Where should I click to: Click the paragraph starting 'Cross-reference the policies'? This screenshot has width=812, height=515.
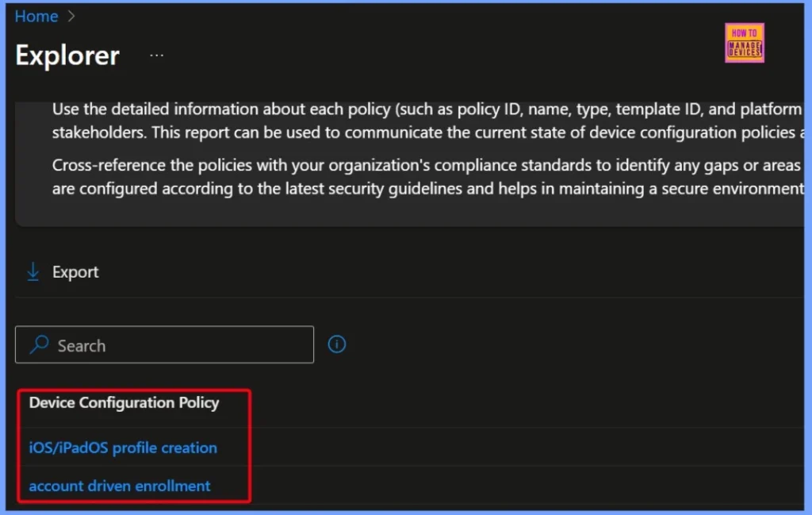[427, 177]
